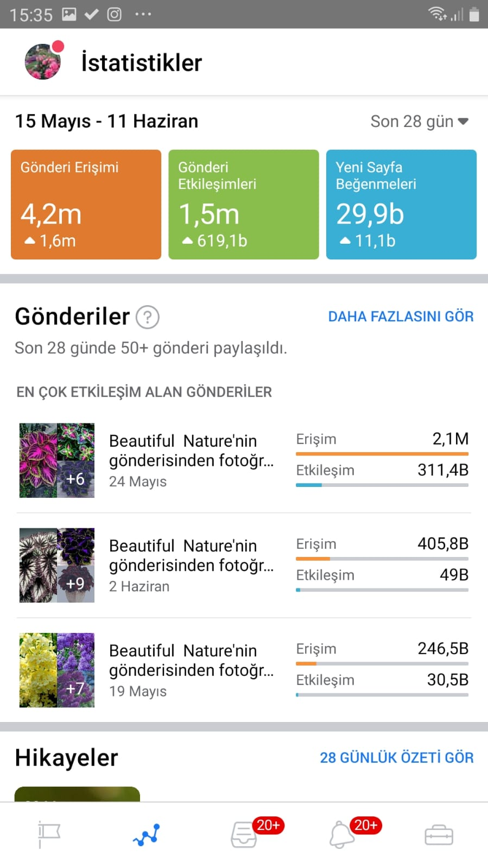Tap the Erişim 2,1M progress bar
The width and height of the screenshot is (488, 868).
click(382, 454)
